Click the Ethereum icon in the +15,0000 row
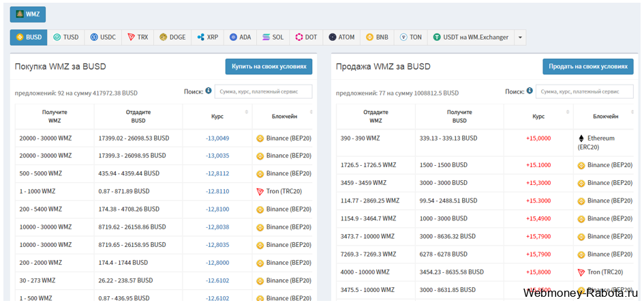The width and height of the screenshot is (644, 305). pos(581,139)
